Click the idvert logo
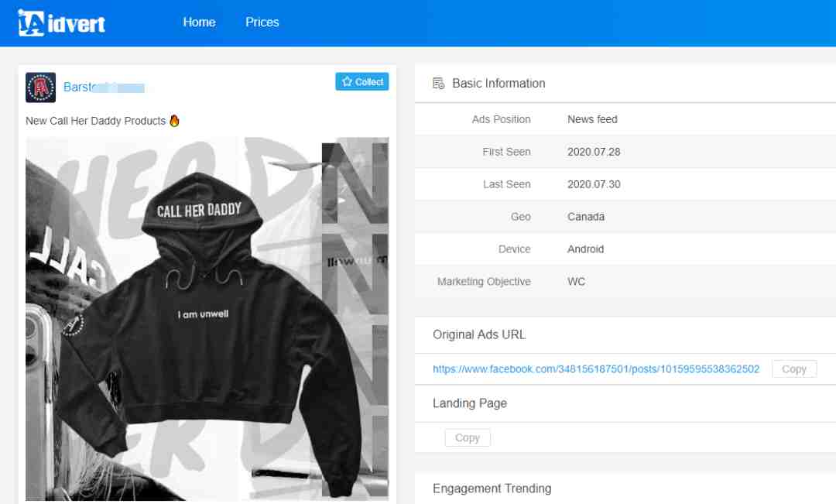The width and height of the screenshot is (836, 504). (61, 23)
